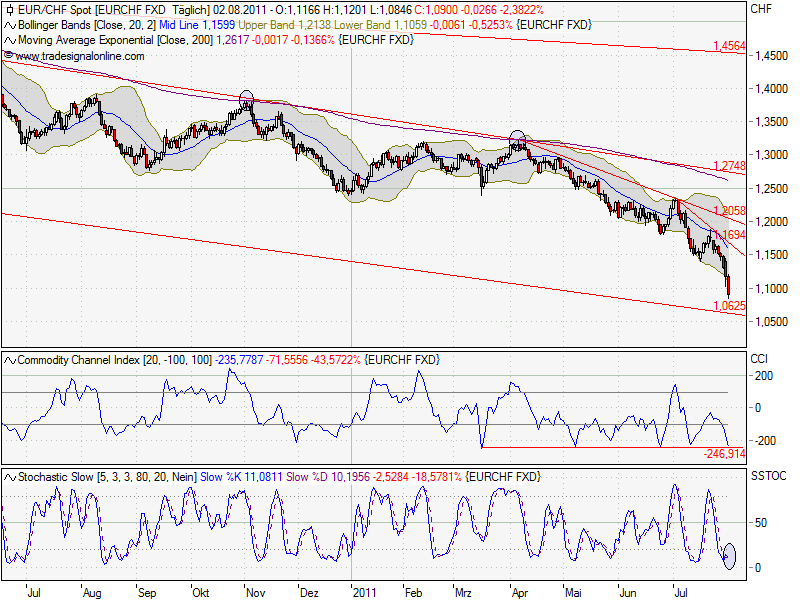The image size is (800, 600).
Task: Click the 1,3500 price axis tick
Action: click(x=771, y=122)
